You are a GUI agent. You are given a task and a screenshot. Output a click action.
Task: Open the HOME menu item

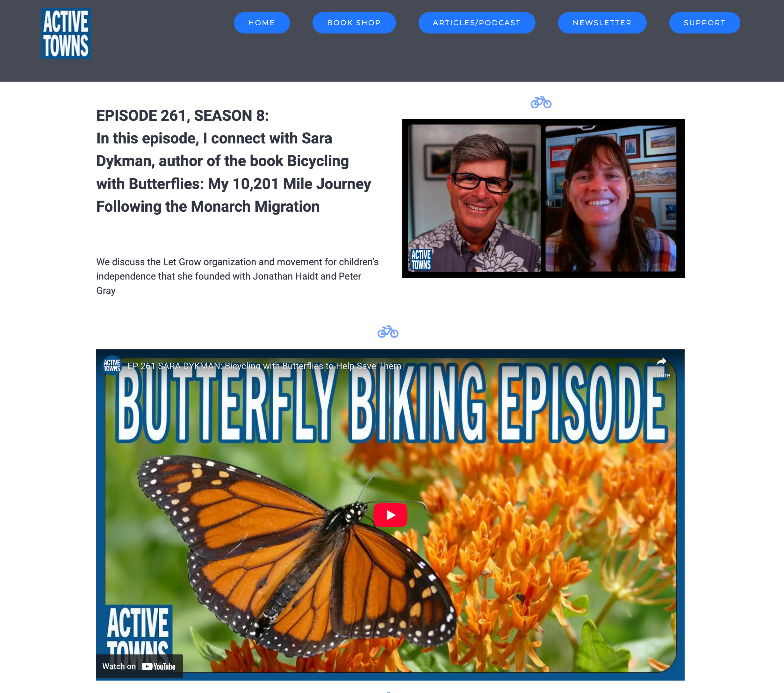coord(262,23)
